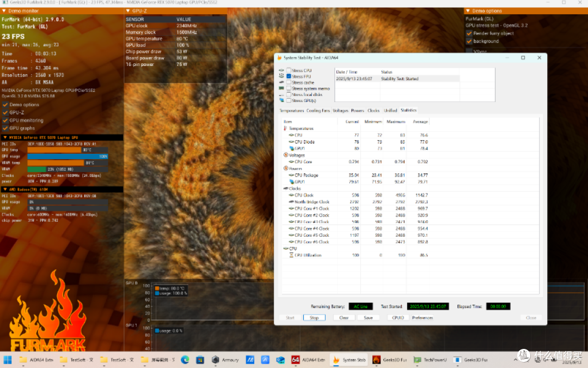The height and width of the screenshot is (368, 588).
Task: Collapse the Demo options panel header
Action: point(468,11)
